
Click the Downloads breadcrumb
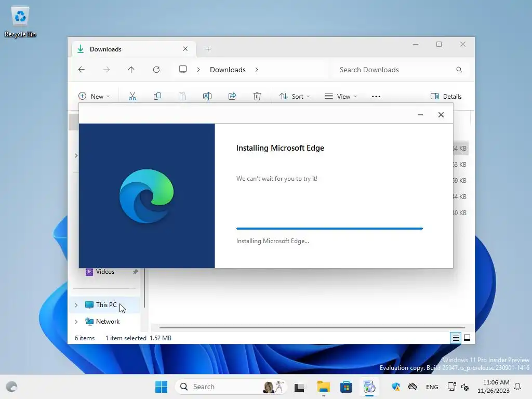coord(228,70)
